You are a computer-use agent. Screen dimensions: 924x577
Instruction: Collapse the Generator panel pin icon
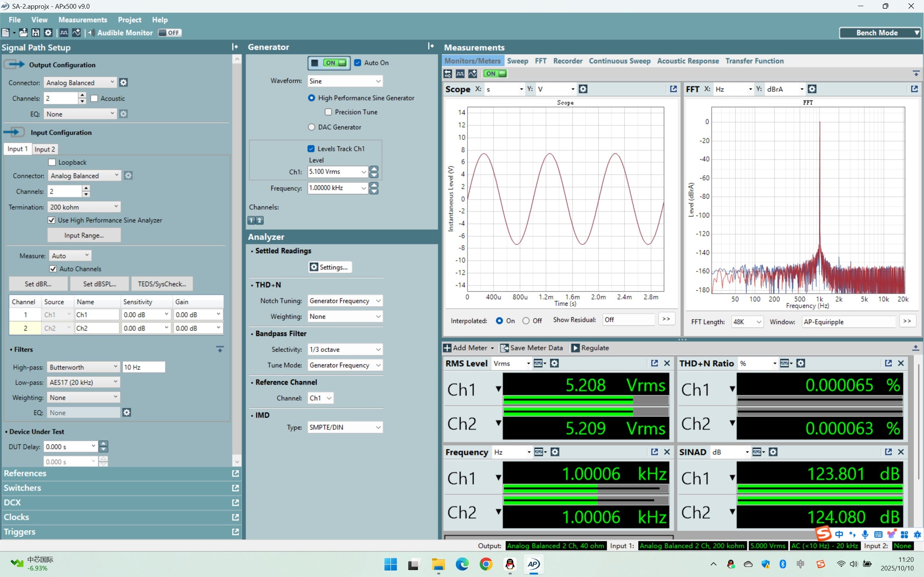[x=431, y=47]
